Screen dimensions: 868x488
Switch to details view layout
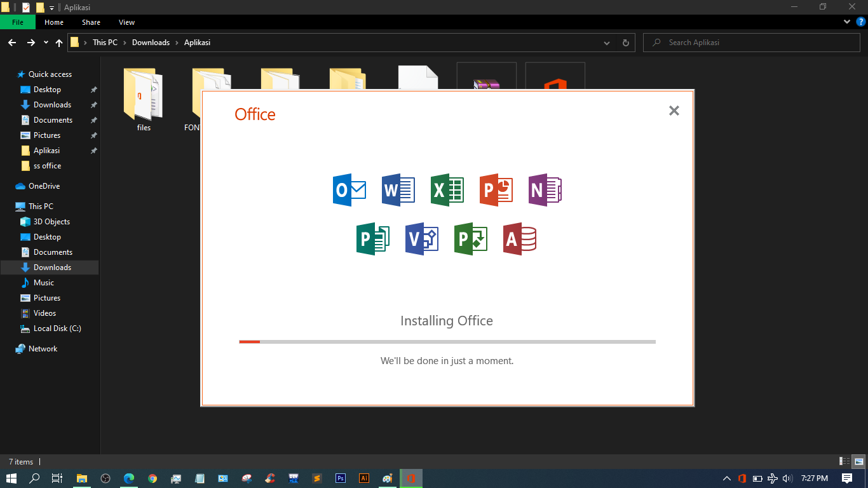(x=844, y=462)
